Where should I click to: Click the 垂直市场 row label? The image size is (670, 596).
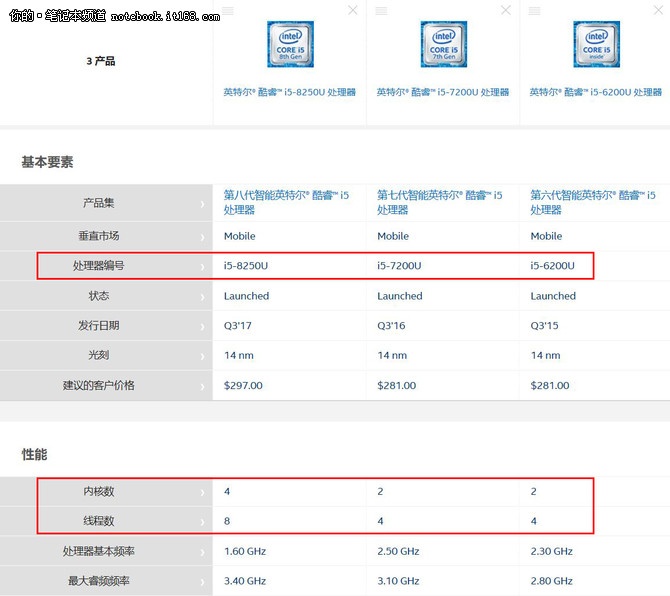99,236
